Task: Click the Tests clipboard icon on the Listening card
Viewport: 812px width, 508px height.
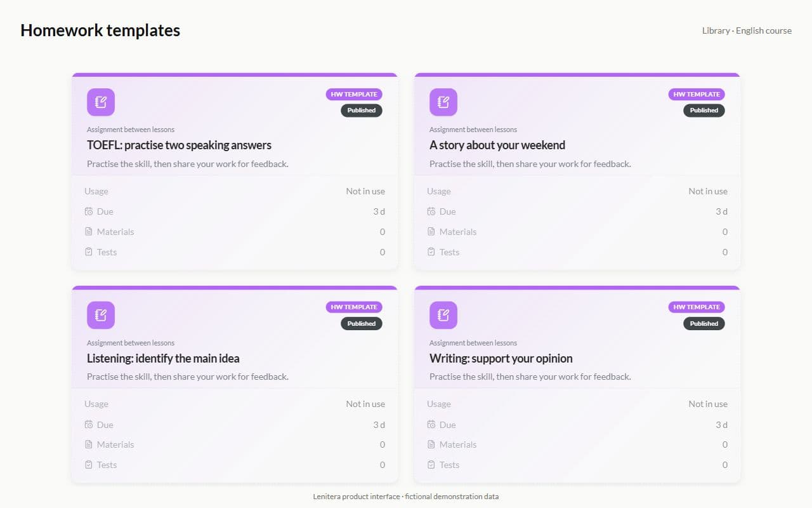Action: click(x=89, y=465)
